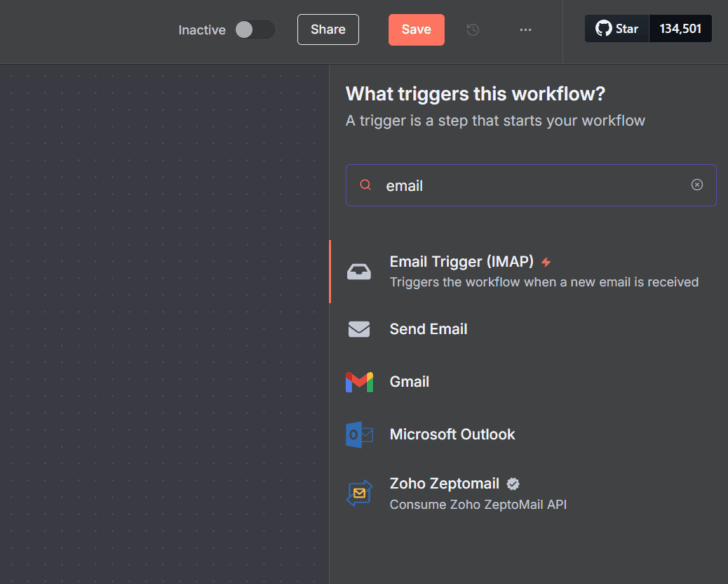The image size is (728, 584).
Task: Open the workflow history icon
Action: click(473, 30)
